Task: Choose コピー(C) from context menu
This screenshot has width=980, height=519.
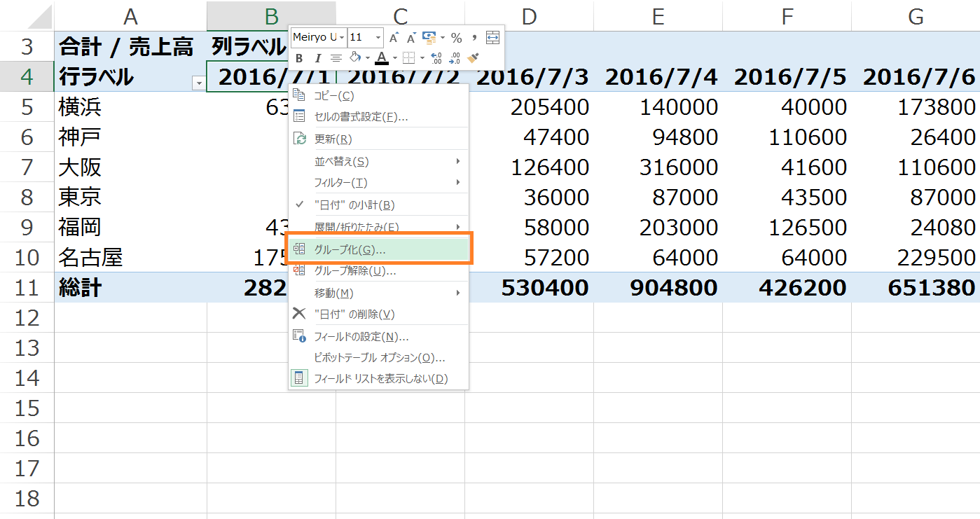Action: click(378, 95)
